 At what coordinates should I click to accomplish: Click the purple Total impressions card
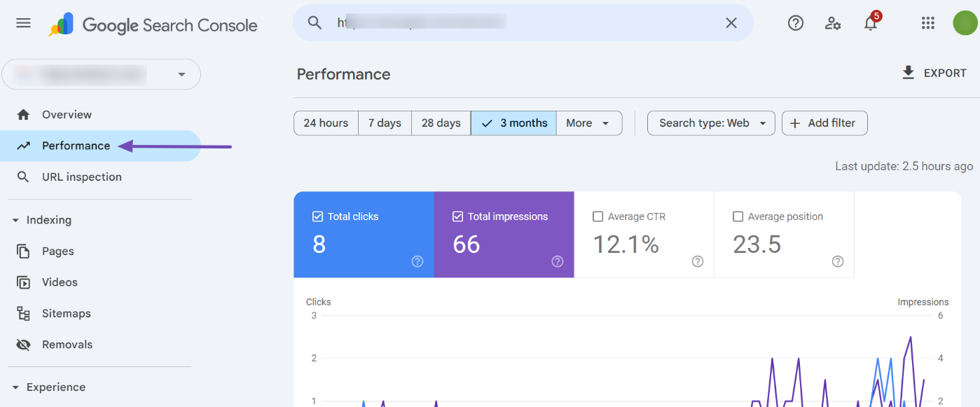click(504, 235)
